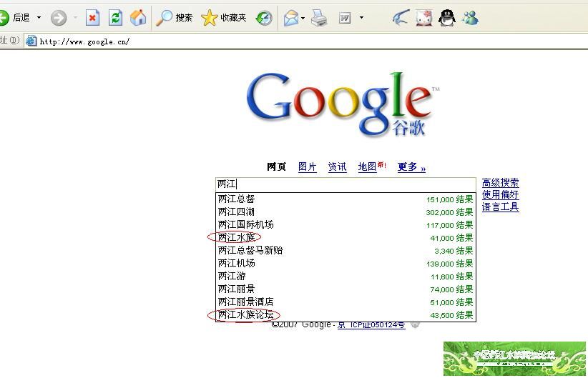Click the IE page icon in address bar
588x378 pixels.
pos(31,41)
